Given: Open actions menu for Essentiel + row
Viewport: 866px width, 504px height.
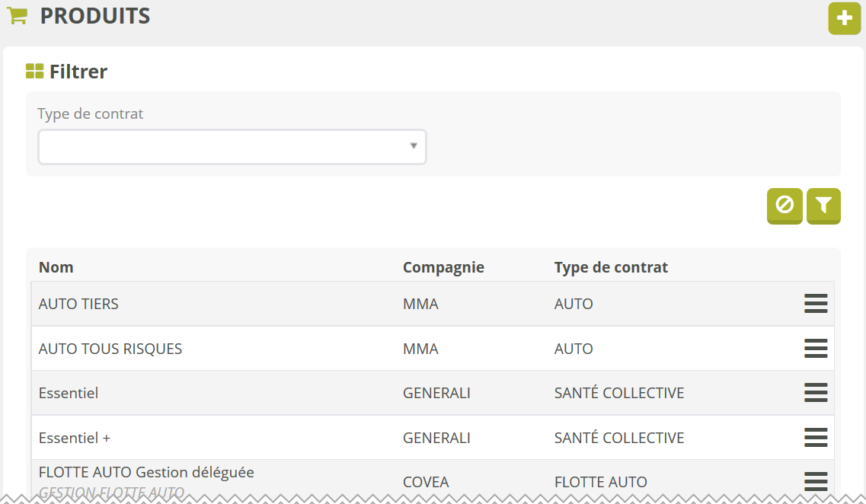Looking at the screenshot, I should (816, 438).
